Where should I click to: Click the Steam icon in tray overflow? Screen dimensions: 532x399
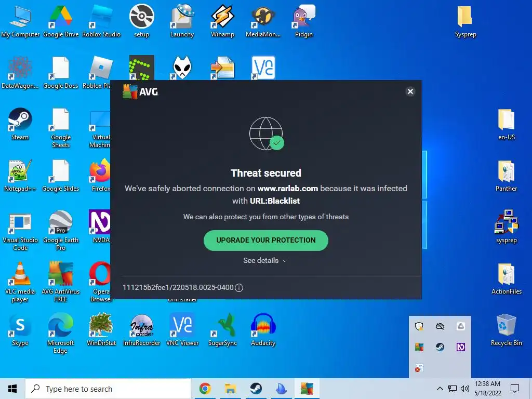tap(440, 347)
